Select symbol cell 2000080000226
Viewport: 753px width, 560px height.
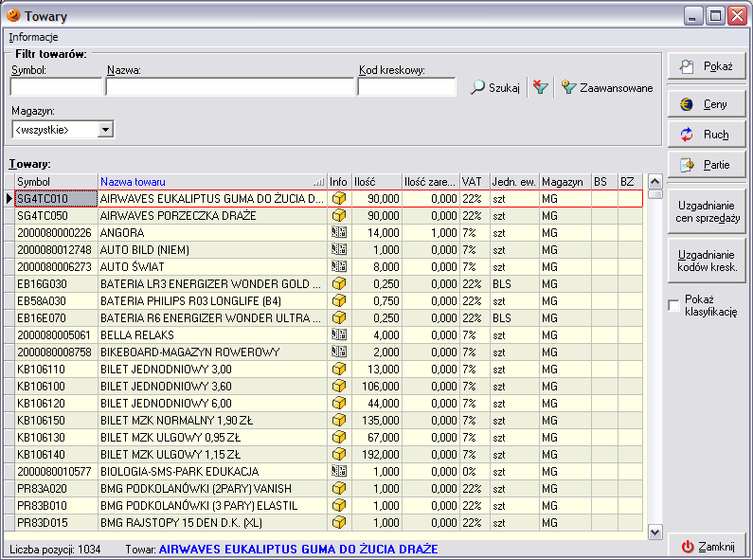pyautogui.click(x=56, y=233)
